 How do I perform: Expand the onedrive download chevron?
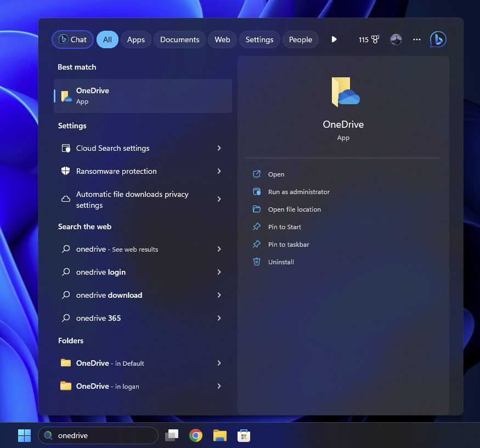click(x=219, y=295)
